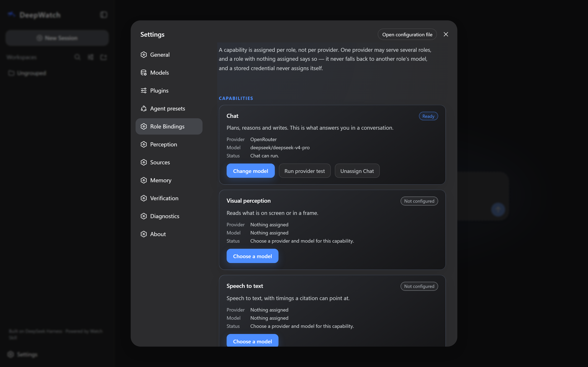Close the Settings dialog
Image resolution: width=588 pixels, height=367 pixels.
coord(446,34)
